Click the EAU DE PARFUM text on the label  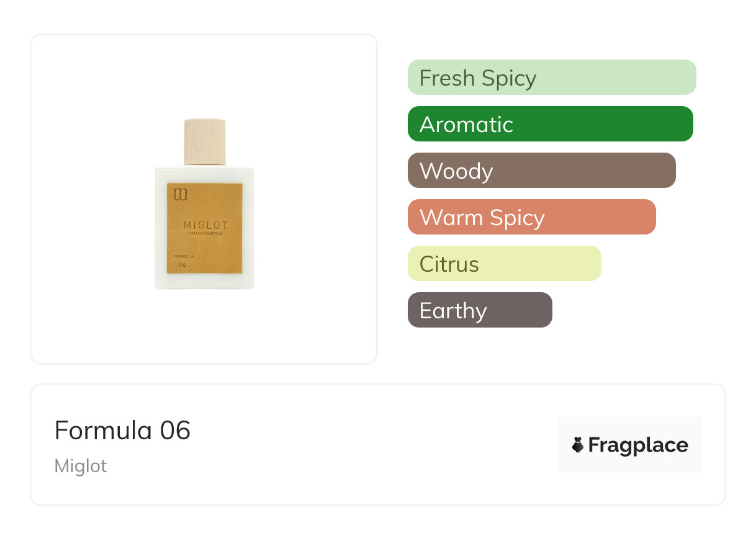click(x=205, y=234)
